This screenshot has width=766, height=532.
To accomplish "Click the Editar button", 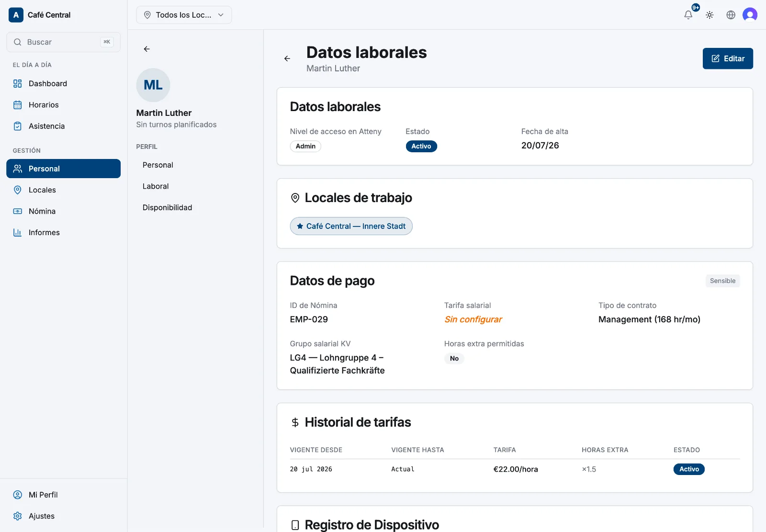I will (728, 58).
